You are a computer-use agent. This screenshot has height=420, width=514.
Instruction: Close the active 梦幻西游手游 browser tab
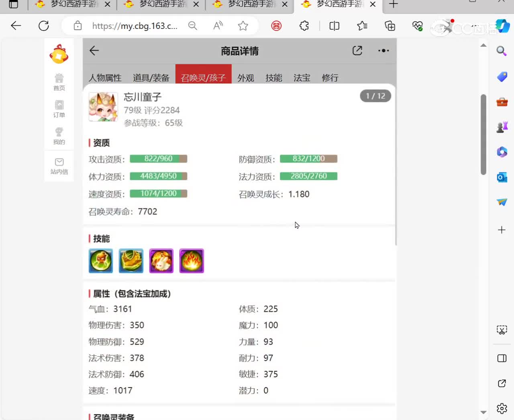click(373, 4)
